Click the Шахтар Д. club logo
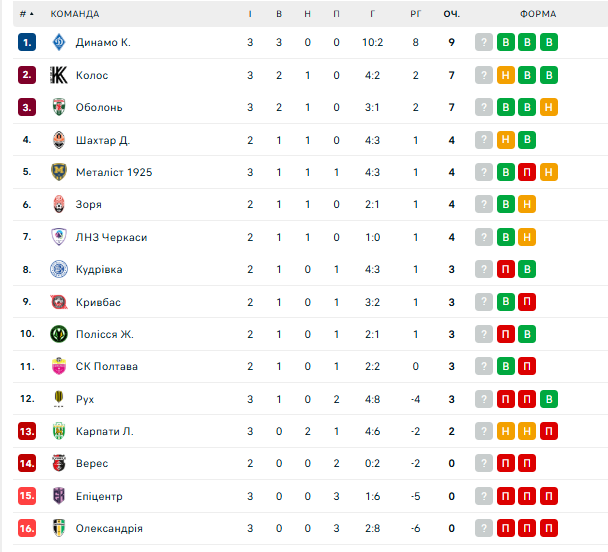The height and width of the screenshot is (552, 608). (x=58, y=140)
